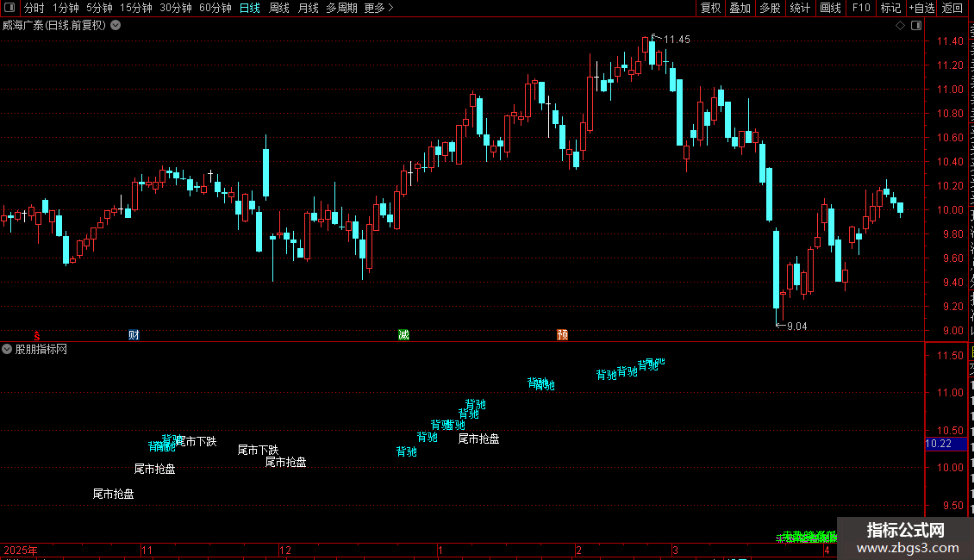Click the 9.04 low price label
This screenshot has height=560, width=974.
[797, 327]
